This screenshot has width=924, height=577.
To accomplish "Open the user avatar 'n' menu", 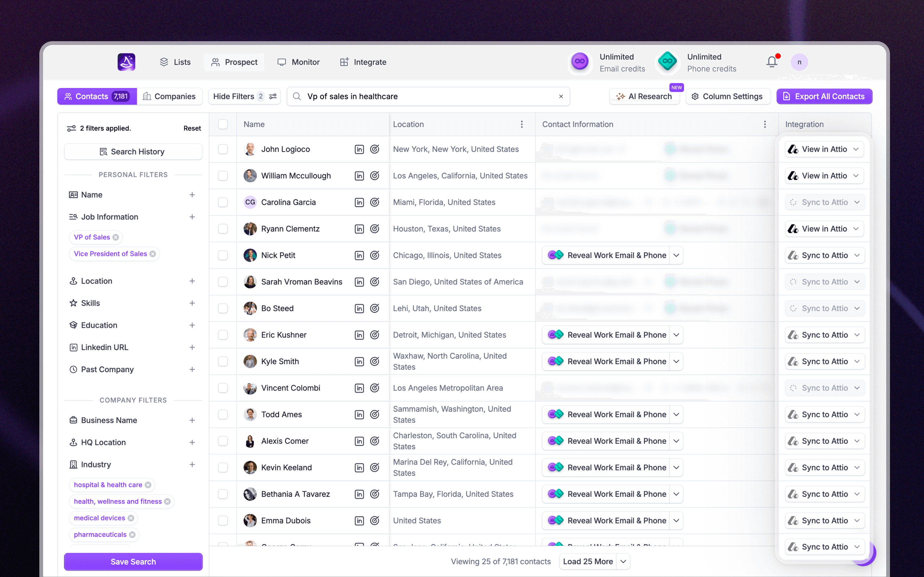I will tap(799, 62).
